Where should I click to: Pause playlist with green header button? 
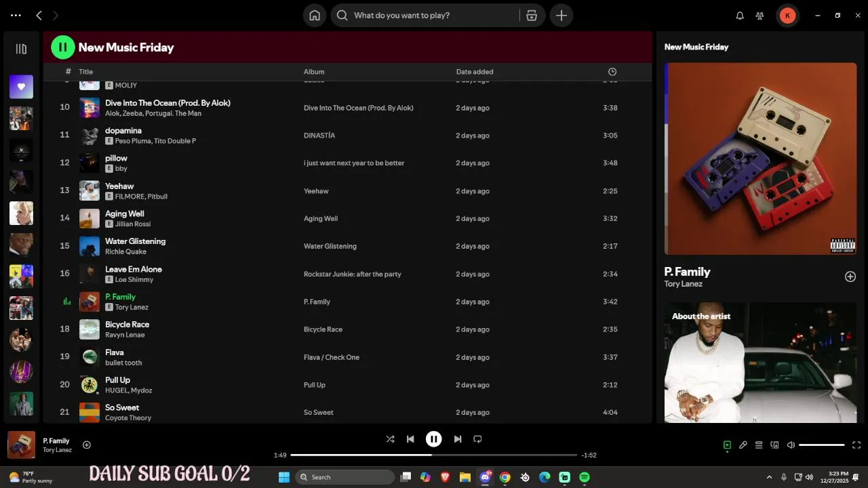click(x=63, y=47)
